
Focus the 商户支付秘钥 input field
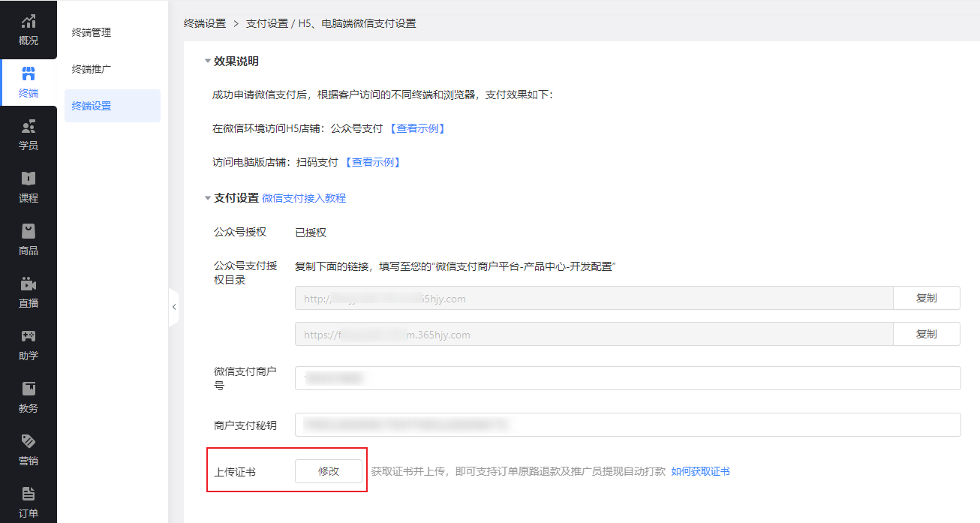(x=628, y=425)
